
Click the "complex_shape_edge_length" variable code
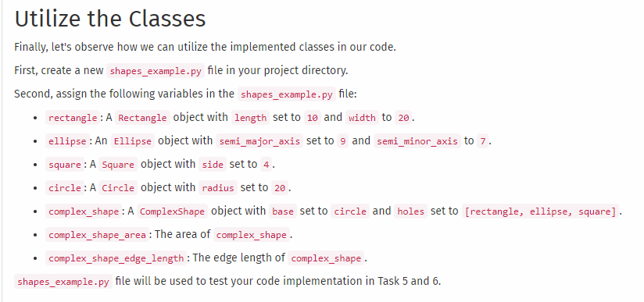pyautogui.click(x=116, y=258)
